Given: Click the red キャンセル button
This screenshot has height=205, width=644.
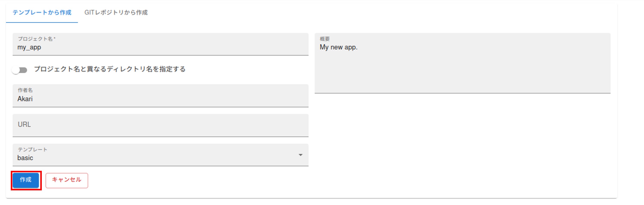Looking at the screenshot, I should pos(67,180).
